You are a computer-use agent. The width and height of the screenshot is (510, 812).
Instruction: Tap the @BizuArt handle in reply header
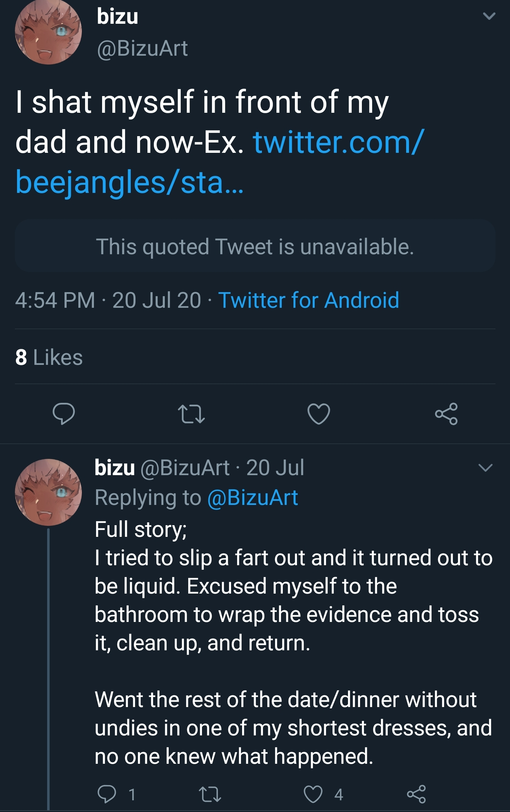point(185,468)
